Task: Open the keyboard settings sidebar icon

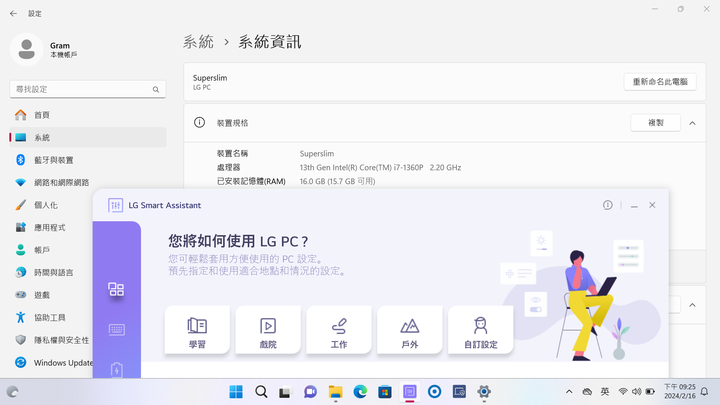Action: (116, 330)
